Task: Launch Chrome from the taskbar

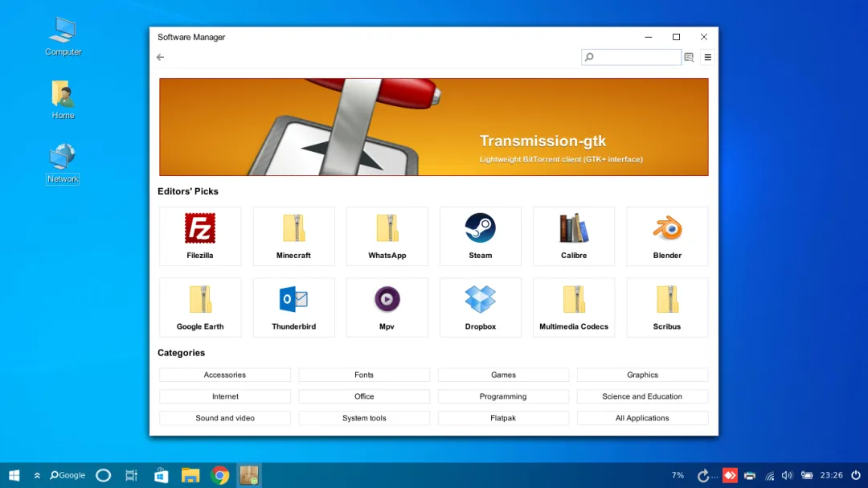Action: tap(219, 475)
